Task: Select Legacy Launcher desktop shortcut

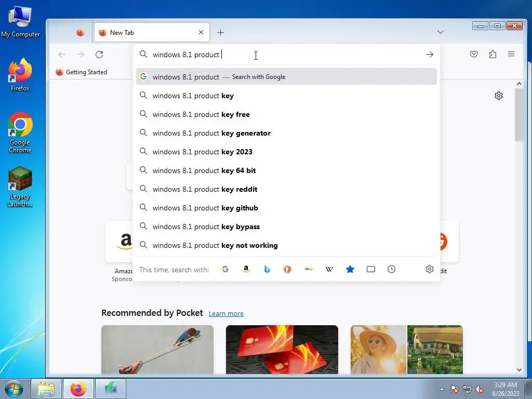Action: 20,187
